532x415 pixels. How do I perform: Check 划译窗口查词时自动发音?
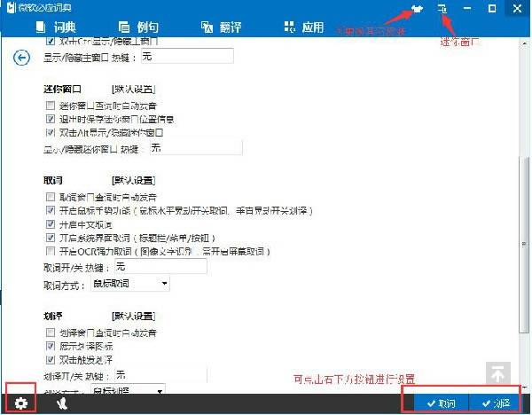[51, 333]
